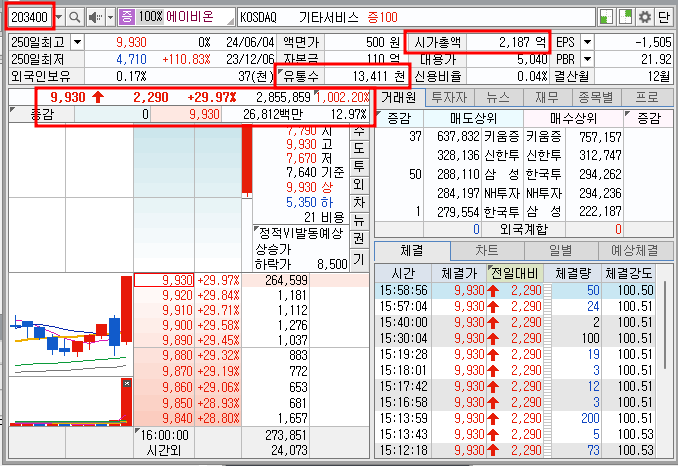Screen dimensions: 678x466
Task: Select the 9,900 order book price row
Action: pos(187,325)
